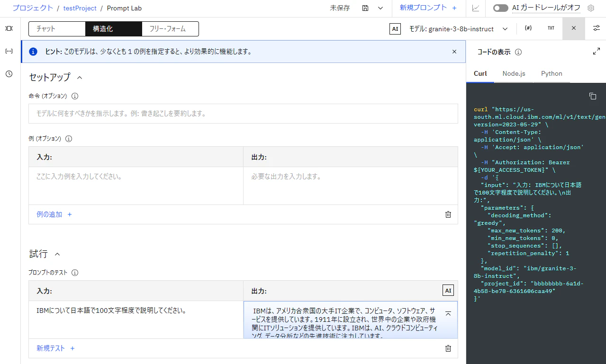Copy the code snippet to clipboard

pyautogui.click(x=593, y=96)
